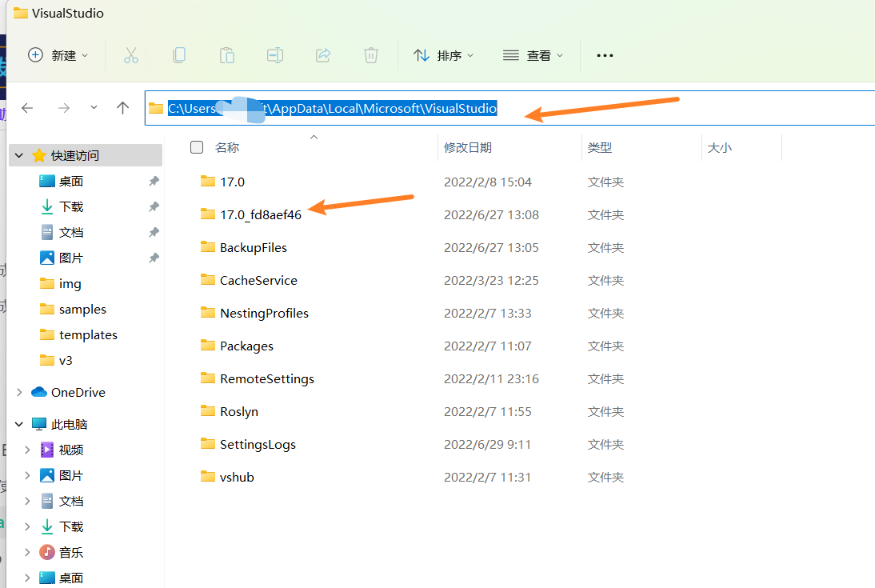Click the Rename icon in toolbar
Screen dimensions: 875x588
pyautogui.click(x=275, y=55)
